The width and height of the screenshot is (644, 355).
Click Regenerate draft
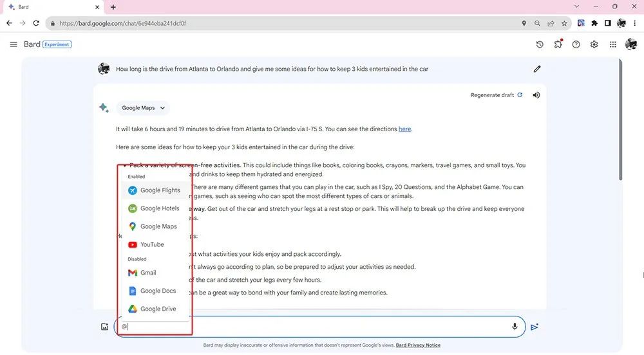[x=497, y=95]
